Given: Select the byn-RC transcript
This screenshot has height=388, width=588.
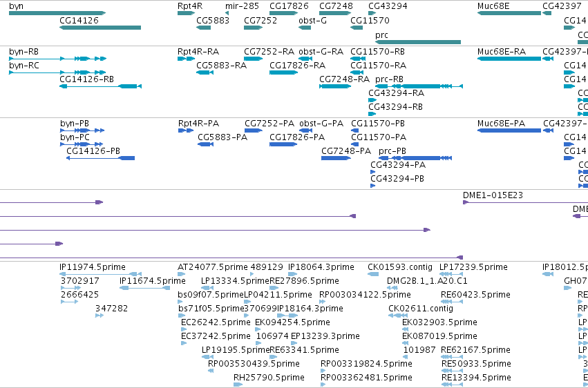Looking at the screenshot, I should pos(58,72).
